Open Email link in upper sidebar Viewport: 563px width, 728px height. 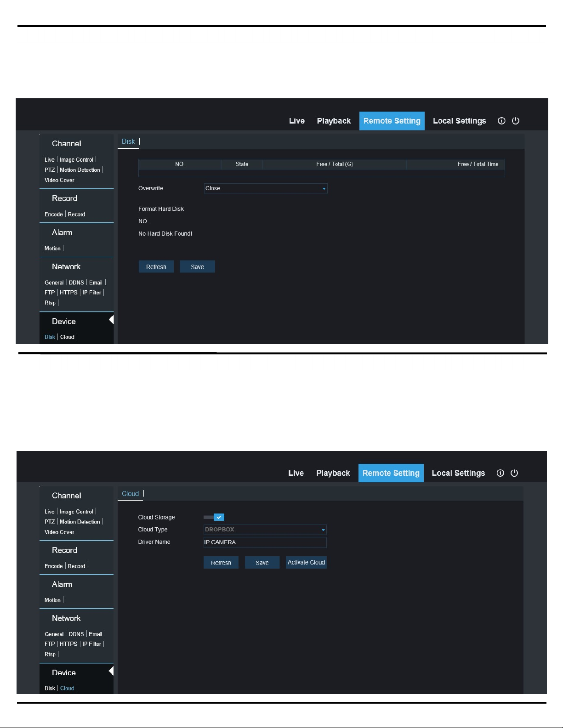[x=96, y=282]
